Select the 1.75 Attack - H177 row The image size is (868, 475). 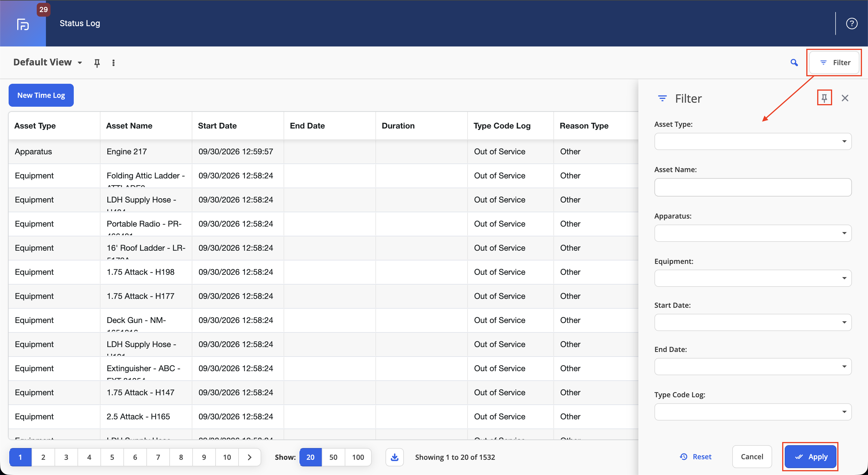click(x=323, y=296)
